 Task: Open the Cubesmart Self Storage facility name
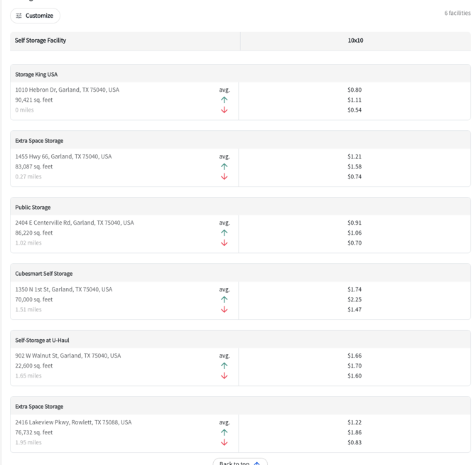[x=44, y=274]
